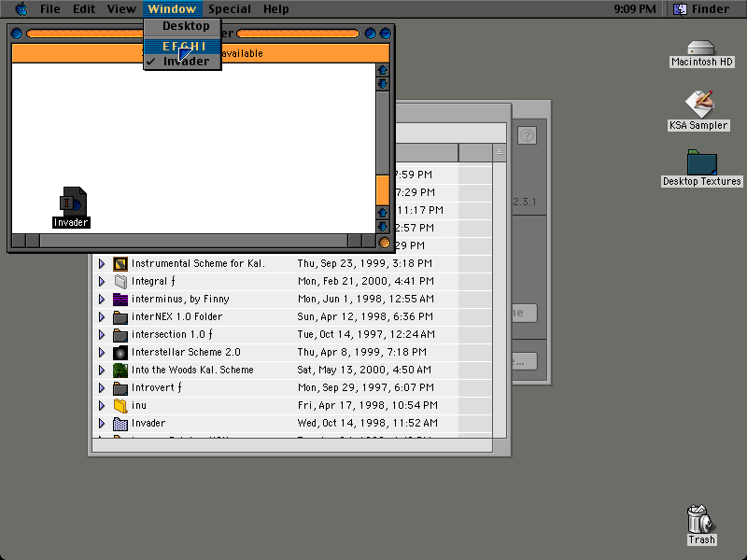Close the open Window menu via its title
Screen dimensions: 747x560
pyautogui.click(x=172, y=9)
